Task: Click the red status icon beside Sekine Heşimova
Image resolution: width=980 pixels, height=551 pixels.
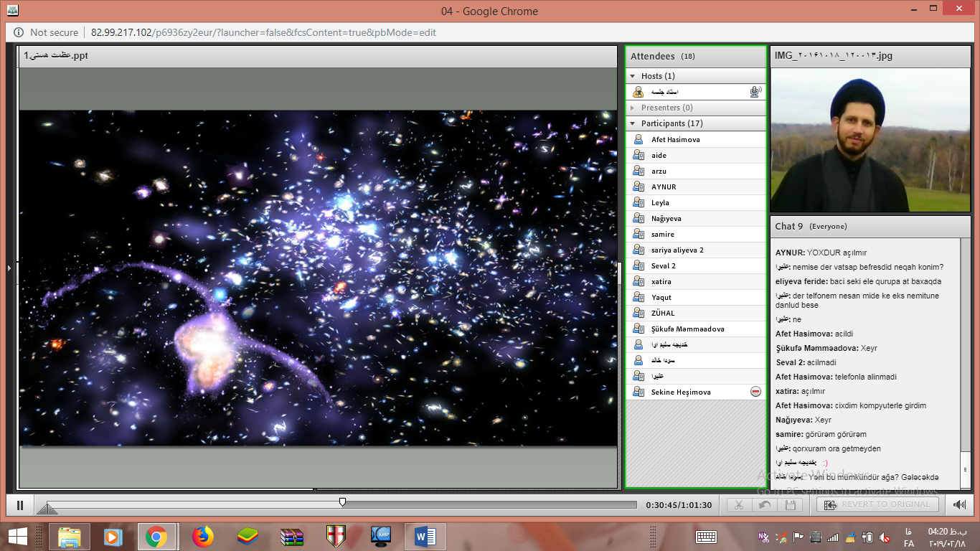Action: (755, 392)
